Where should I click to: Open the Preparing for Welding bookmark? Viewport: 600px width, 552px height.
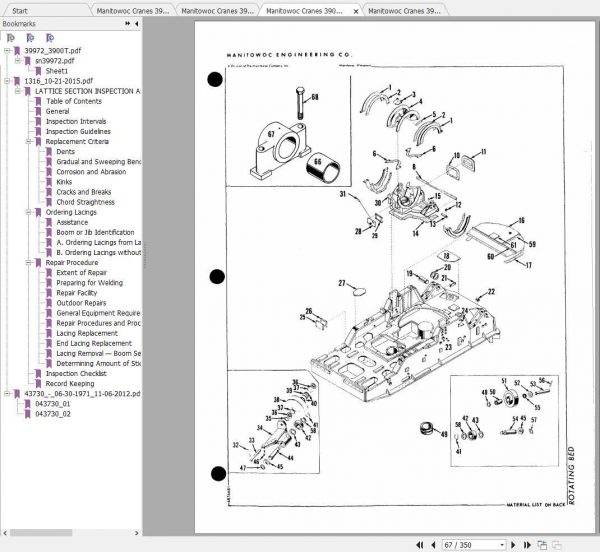coord(90,283)
